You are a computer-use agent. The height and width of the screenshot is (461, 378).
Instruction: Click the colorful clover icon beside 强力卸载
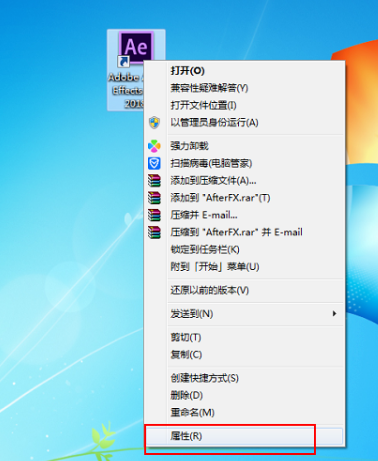click(x=154, y=146)
